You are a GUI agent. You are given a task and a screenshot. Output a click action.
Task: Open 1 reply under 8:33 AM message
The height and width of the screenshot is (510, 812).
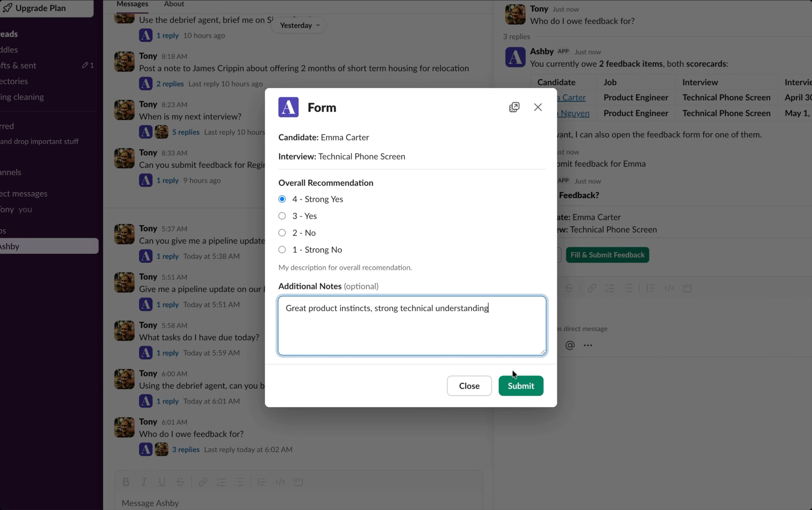(x=167, y=180)
